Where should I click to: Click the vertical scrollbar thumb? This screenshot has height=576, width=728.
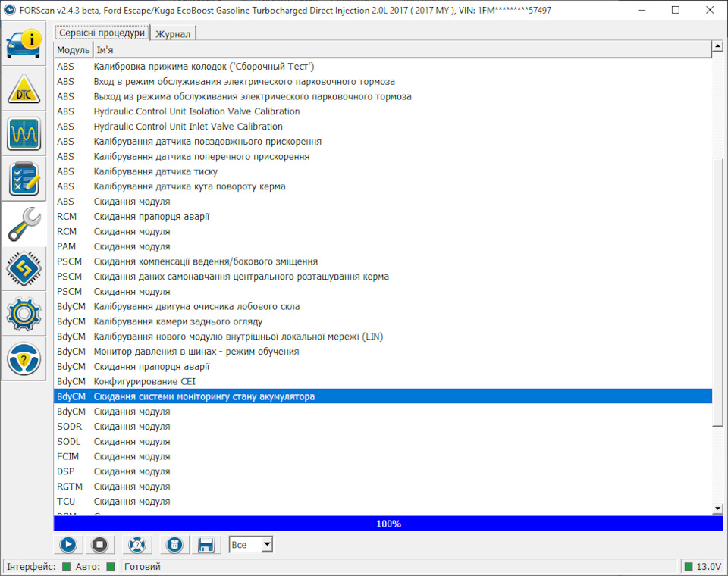click(718, 293)
